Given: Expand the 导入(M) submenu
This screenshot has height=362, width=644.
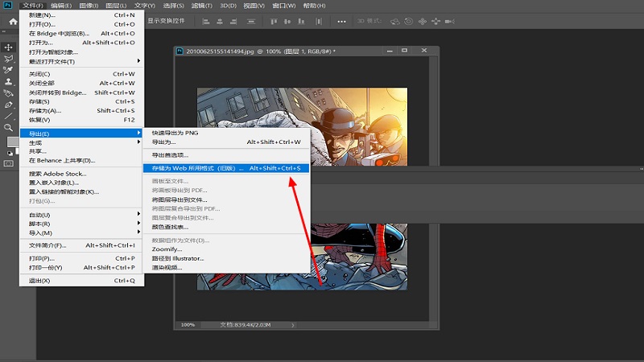Looking at the screenshot, I should [x=82, y=232].
